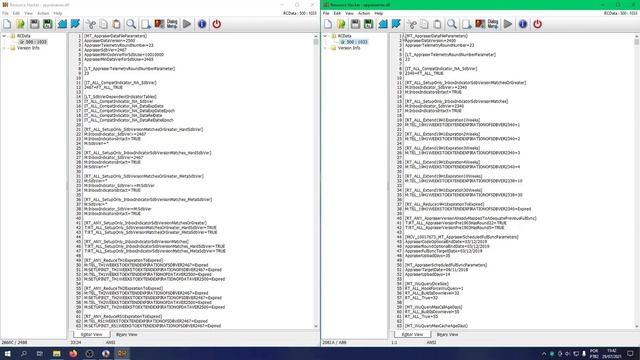This screenshot has width=640, height=360.
Task: Open the Edit menu in left window
Action: pos(16,13)
